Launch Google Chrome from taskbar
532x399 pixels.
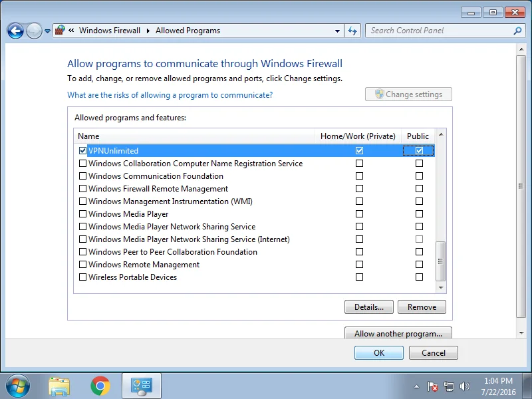100,386
